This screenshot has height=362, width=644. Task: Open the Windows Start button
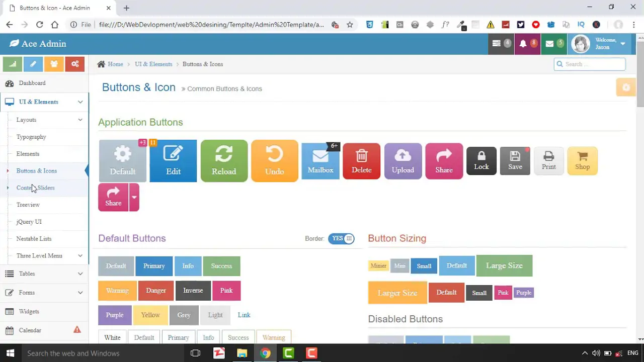[10, 353]
